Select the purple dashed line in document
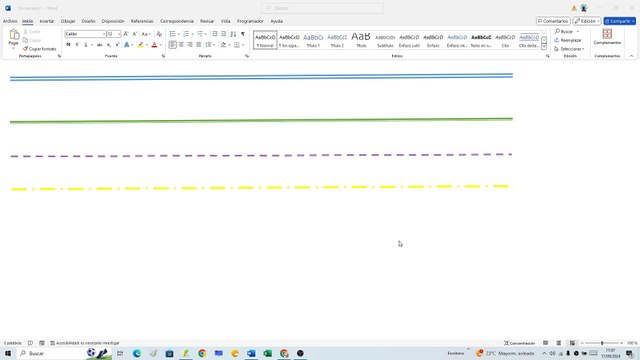Screen dimensions: 640x360 pyautogui.click(x=261, y=156)
